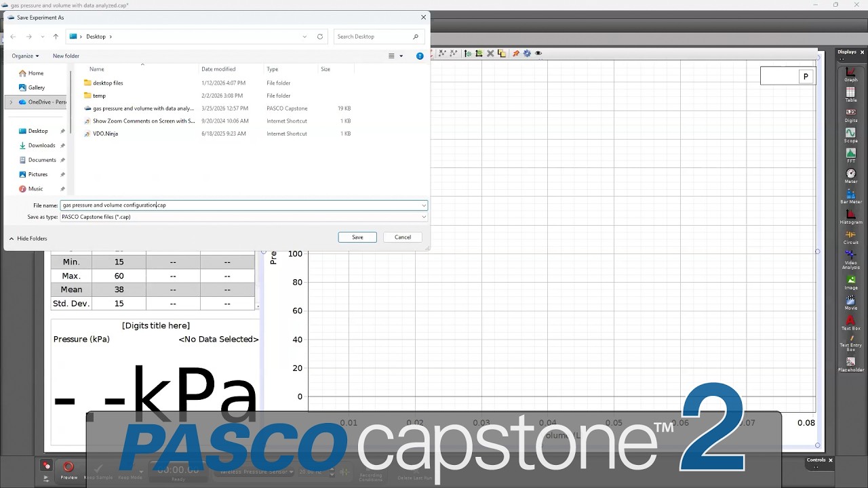Viewport: 868px width, 488px height.
Task: Expand the File name dropdown
Action: point(424,205)
